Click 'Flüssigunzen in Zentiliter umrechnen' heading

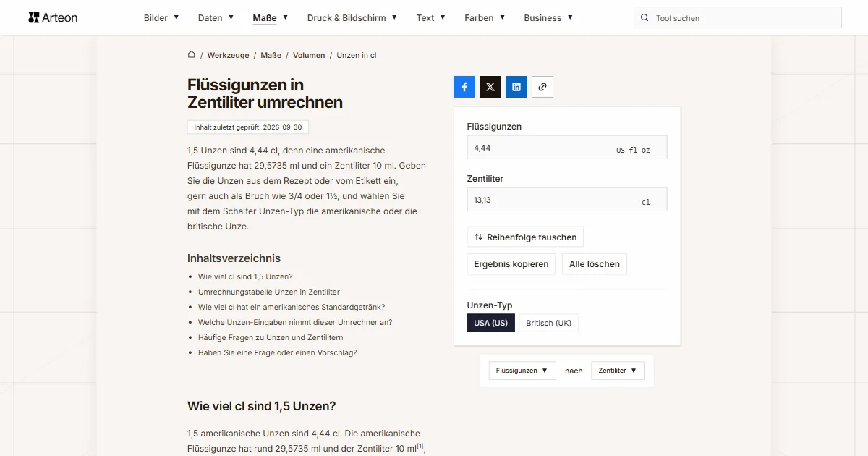[x=265, y=94]
